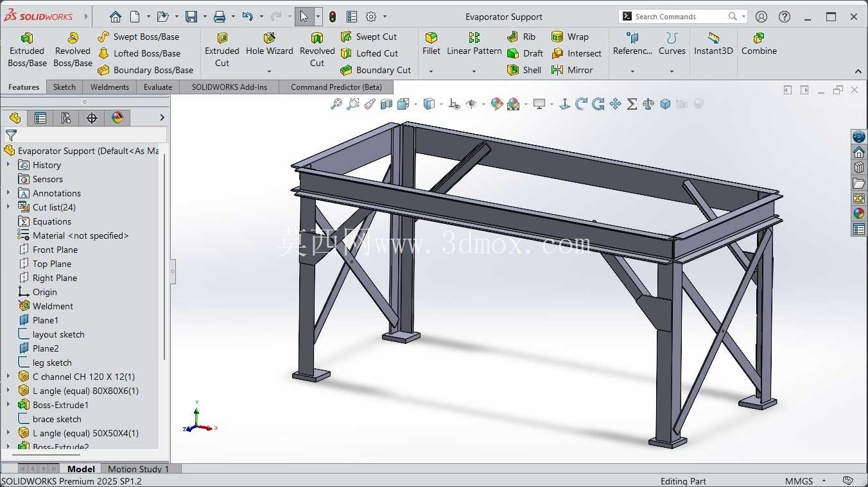Image resolution: width=868 pixels, height=487 pixels.
Task: Toggle Instant3D mode
Action: (713, 44)
